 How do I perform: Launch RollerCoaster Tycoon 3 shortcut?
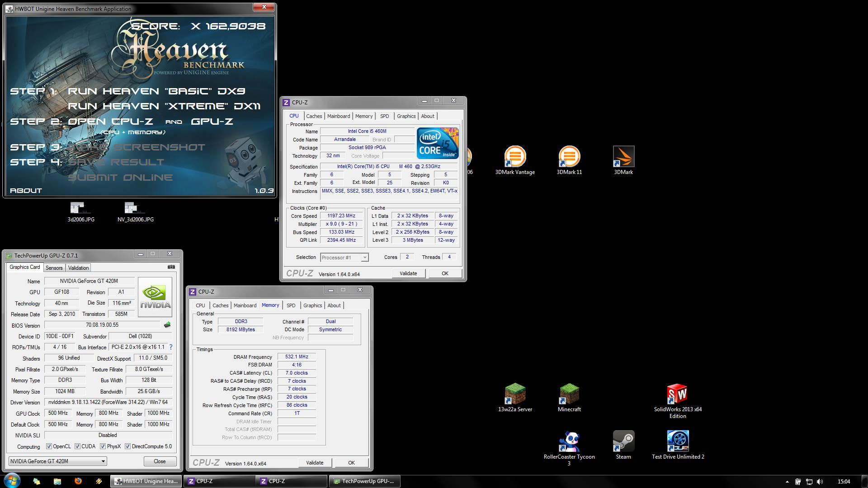569,448
